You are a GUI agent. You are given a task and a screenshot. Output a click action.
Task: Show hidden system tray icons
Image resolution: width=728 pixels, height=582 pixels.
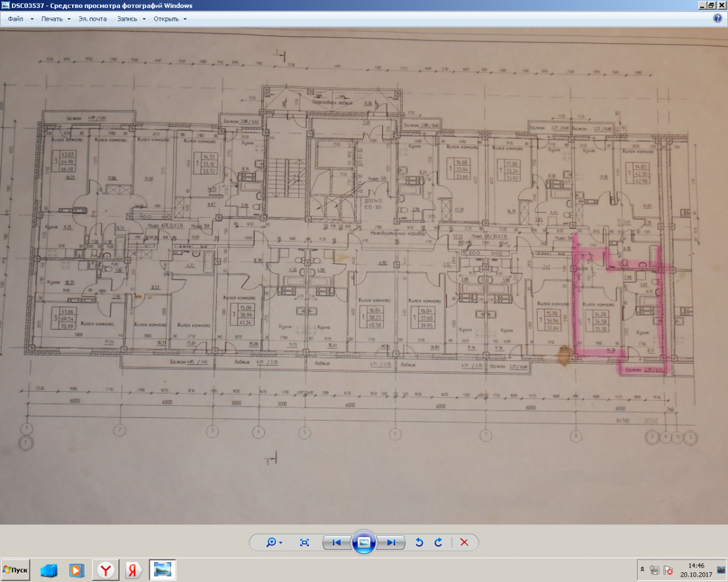coord(642,570)
